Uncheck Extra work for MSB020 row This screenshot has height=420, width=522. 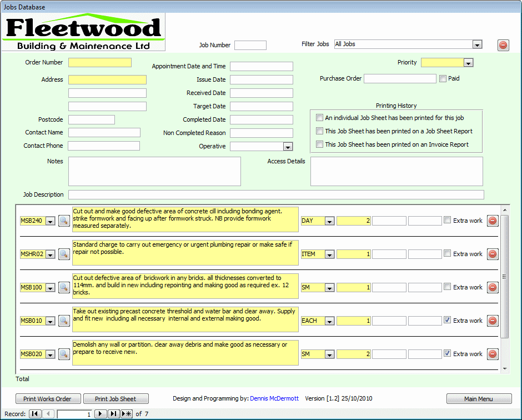click(x=448, y=353)
